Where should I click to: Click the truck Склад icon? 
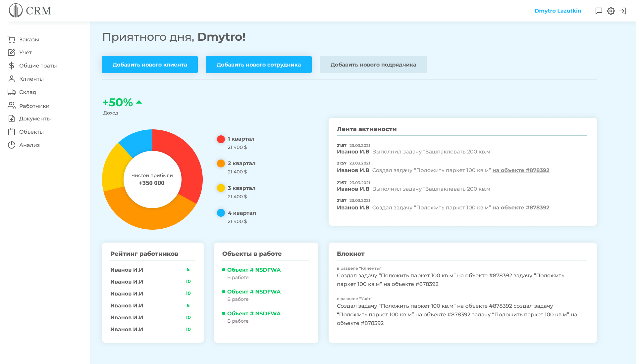pyautogui.click(x=12, y=92)
